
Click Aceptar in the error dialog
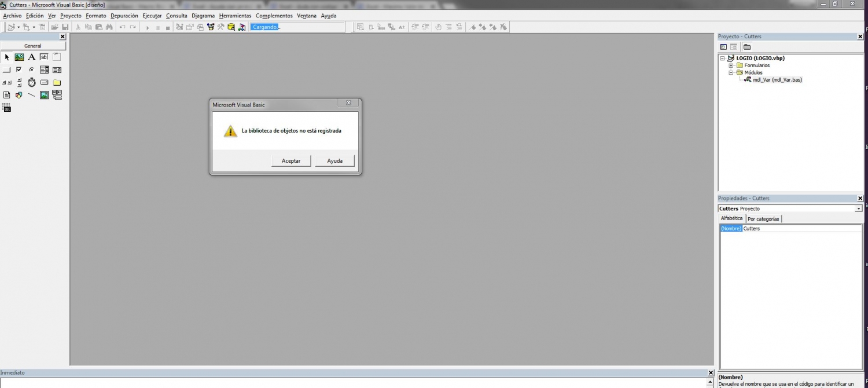click(291, 161)
